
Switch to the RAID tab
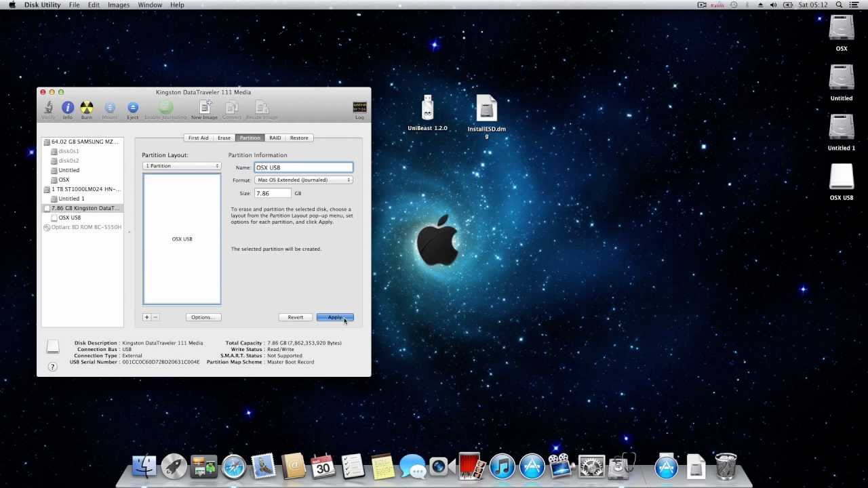pos(275,138)
